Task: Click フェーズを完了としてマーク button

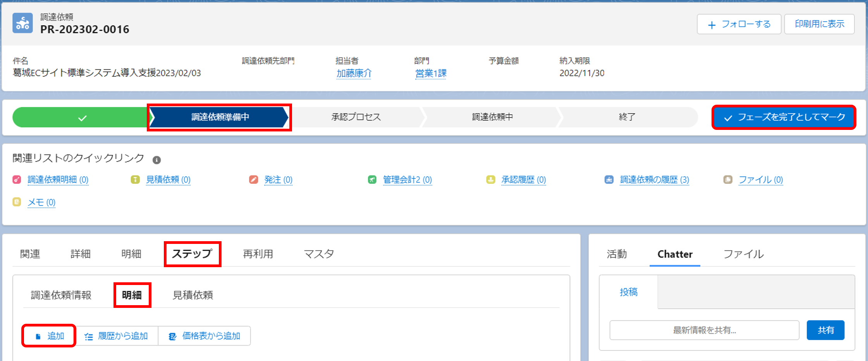Action: (x=784, y=117)
